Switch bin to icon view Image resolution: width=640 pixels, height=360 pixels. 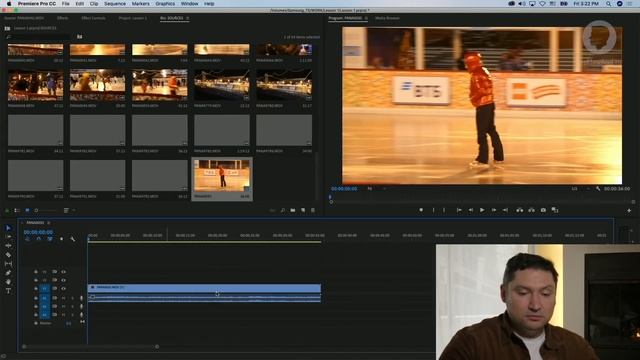point(27,210)
